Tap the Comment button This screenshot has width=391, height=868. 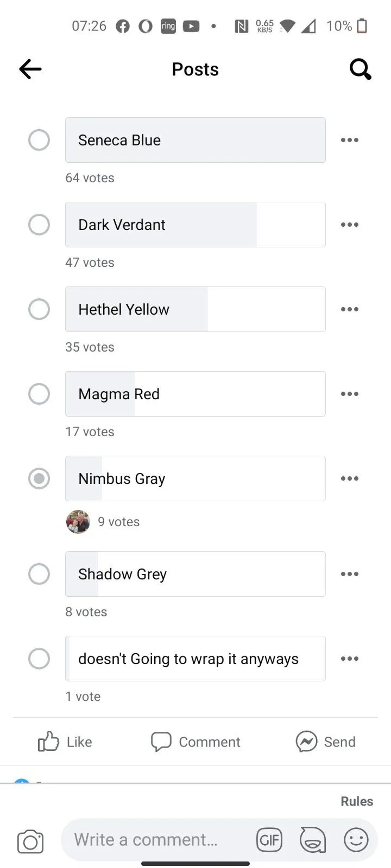click(x=195, y=742)
